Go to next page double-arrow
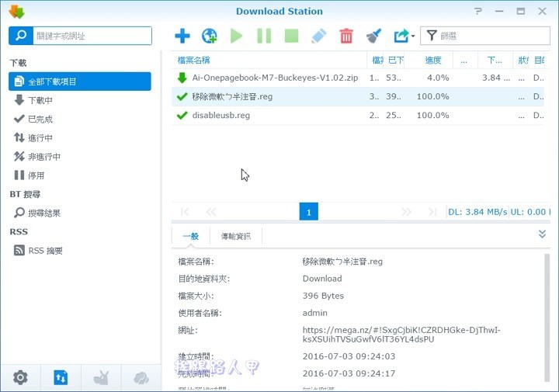Viewport: 559px width, 392px height. pyautogui.click(x=406, y=212)
